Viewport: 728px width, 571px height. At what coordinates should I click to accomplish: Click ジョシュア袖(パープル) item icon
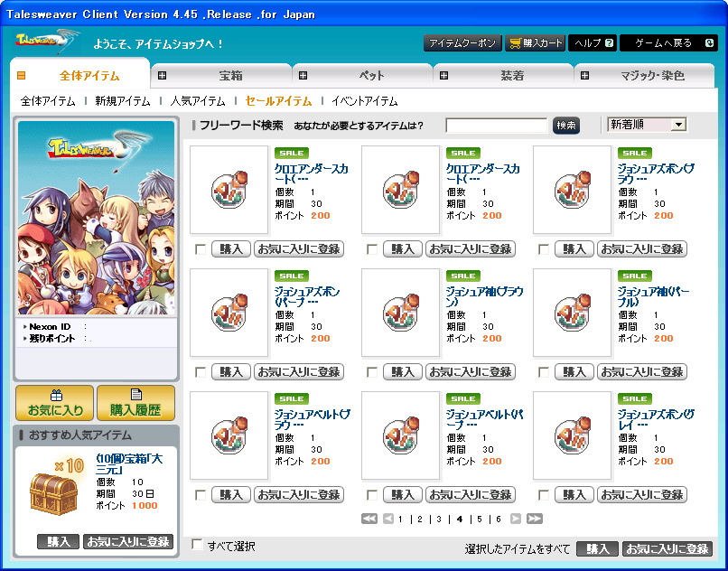pos(573,313)
